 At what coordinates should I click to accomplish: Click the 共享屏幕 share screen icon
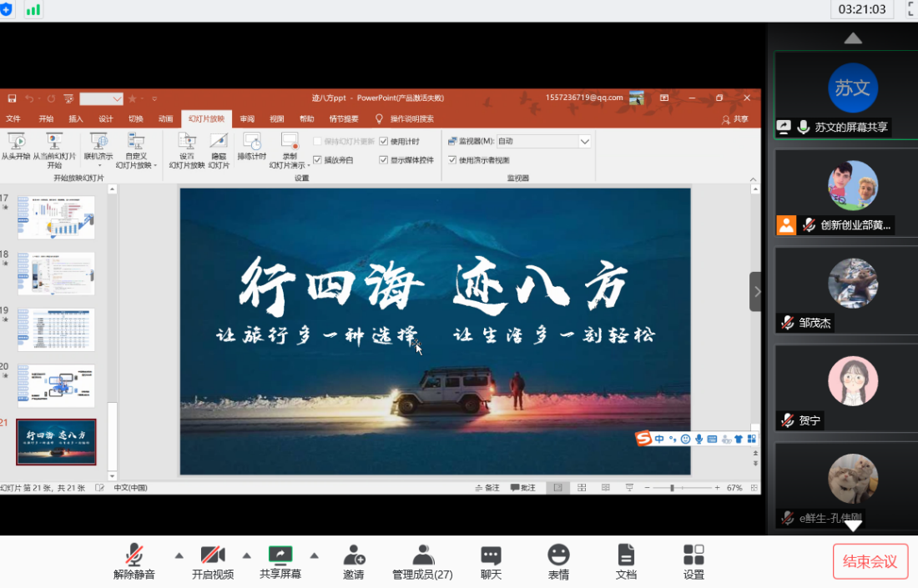280,556
